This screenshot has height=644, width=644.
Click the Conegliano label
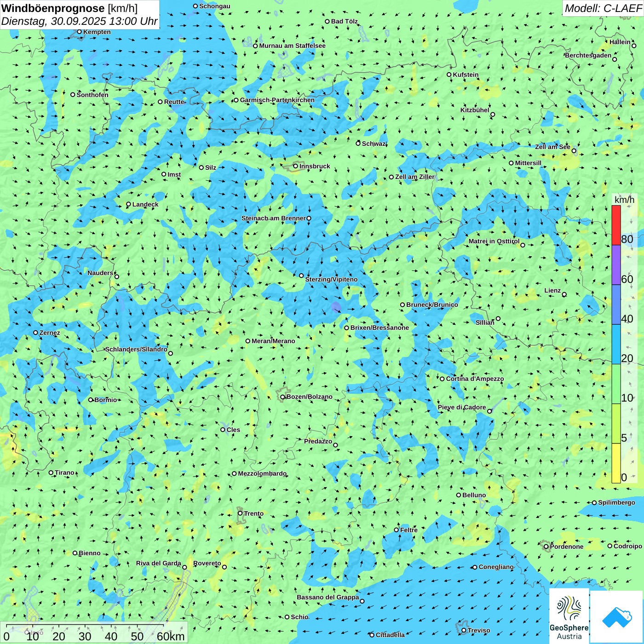click(496, 567)
